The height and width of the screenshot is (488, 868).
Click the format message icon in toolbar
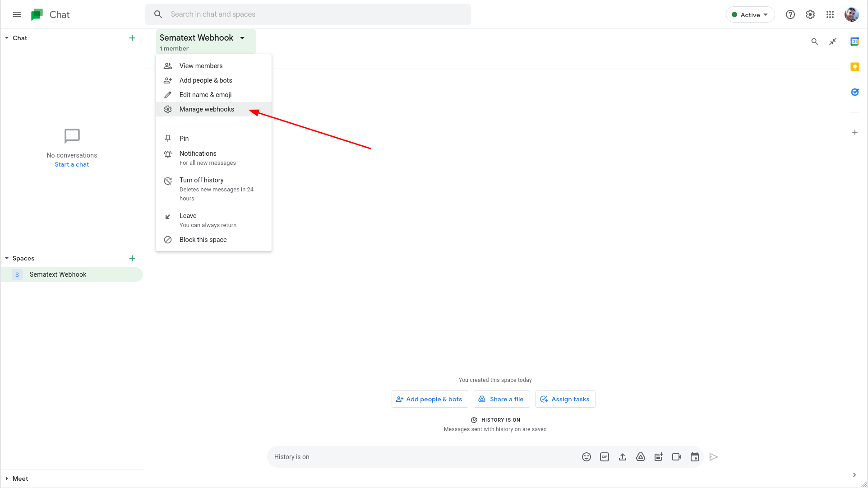[x=658, y=456]
